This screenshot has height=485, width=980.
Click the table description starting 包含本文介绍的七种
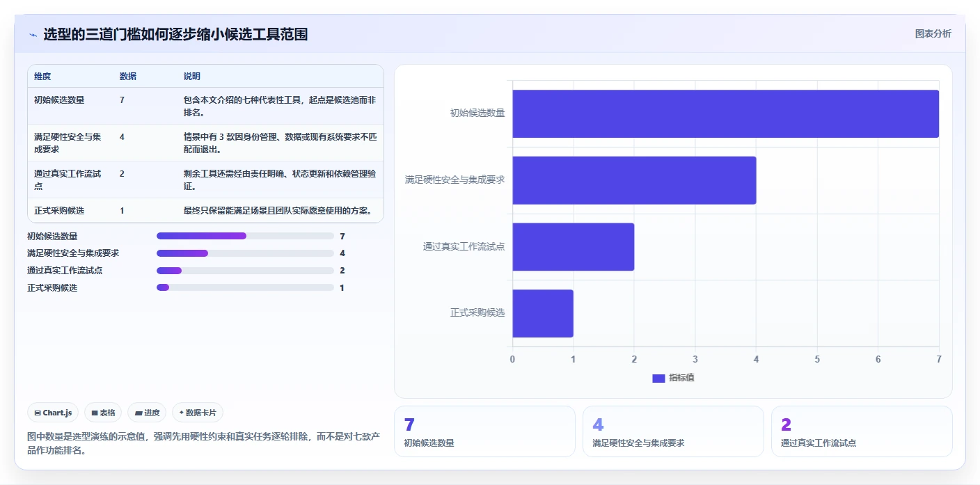(x=280, y=106)
